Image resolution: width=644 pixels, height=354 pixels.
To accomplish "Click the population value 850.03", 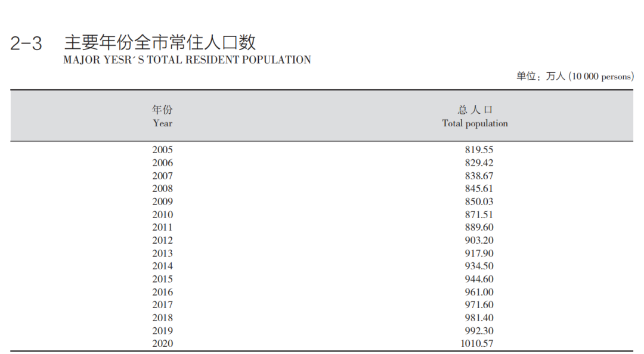I will 479,201.
